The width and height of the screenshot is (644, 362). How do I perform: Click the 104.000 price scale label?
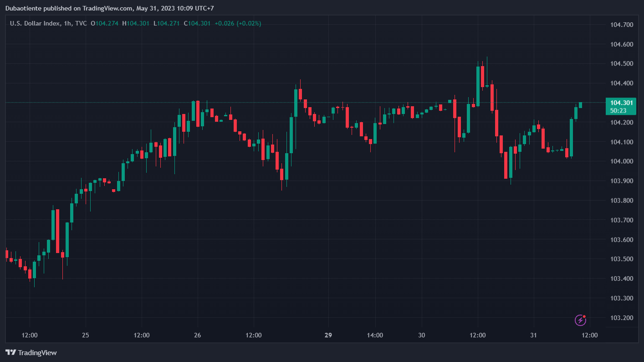coord(621,161)
